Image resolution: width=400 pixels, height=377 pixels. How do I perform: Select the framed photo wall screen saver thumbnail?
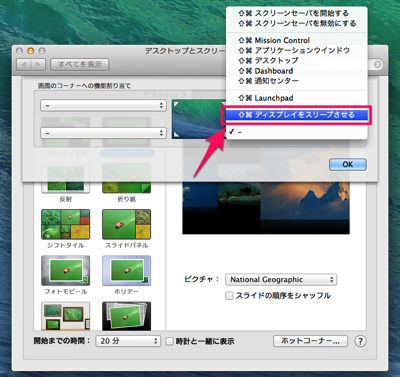point(66,316)
